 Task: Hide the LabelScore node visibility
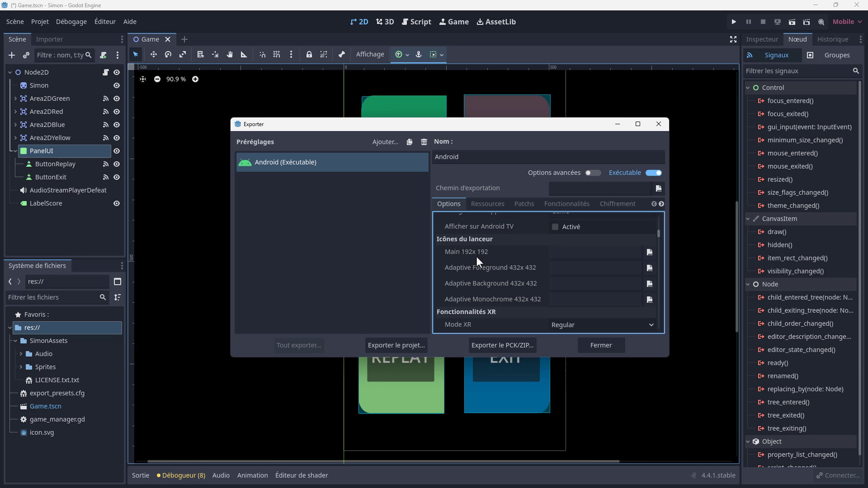[117, 203]
